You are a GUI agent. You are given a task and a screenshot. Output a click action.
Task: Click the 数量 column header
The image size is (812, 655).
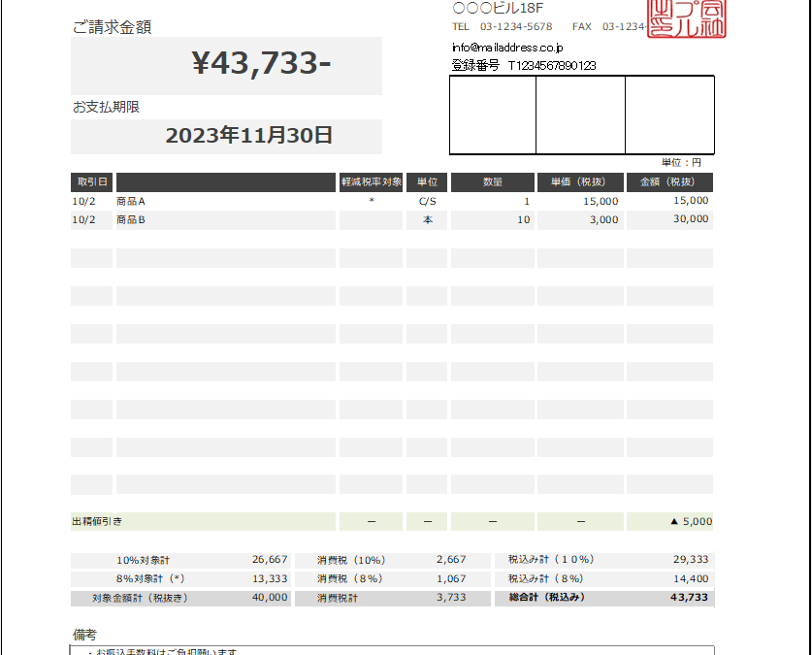click(x=493, y=182)
